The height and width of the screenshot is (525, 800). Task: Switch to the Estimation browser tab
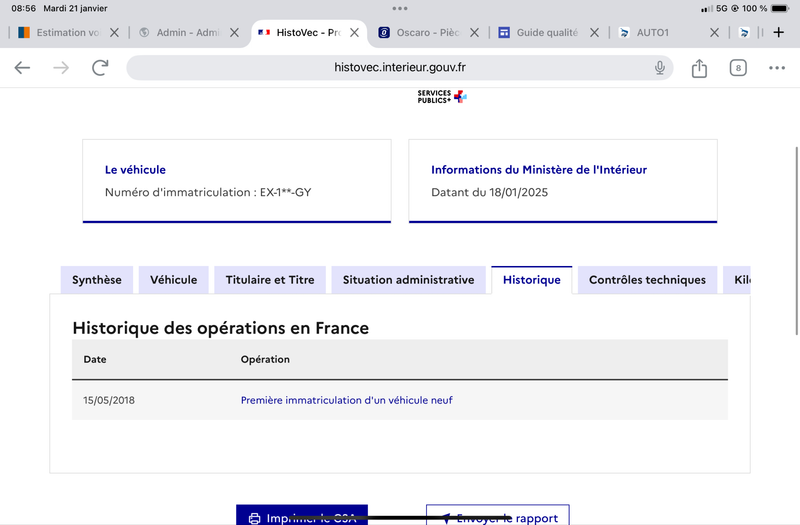coord(59,33)
